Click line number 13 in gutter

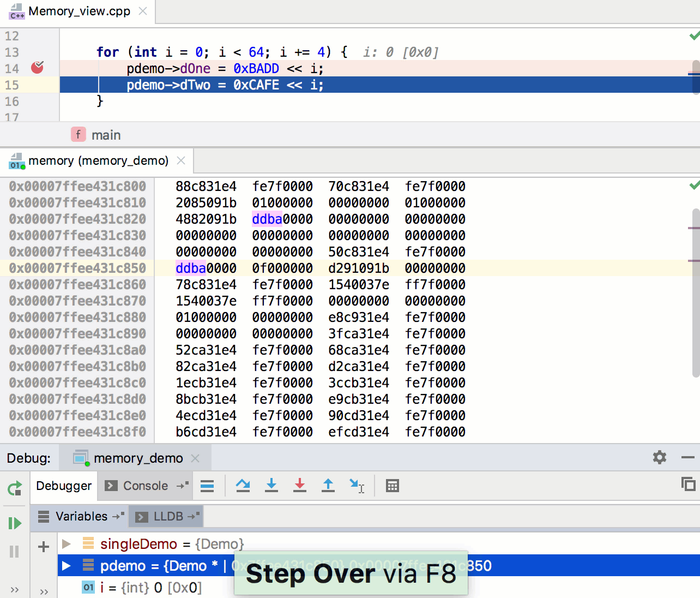[12, 52]
